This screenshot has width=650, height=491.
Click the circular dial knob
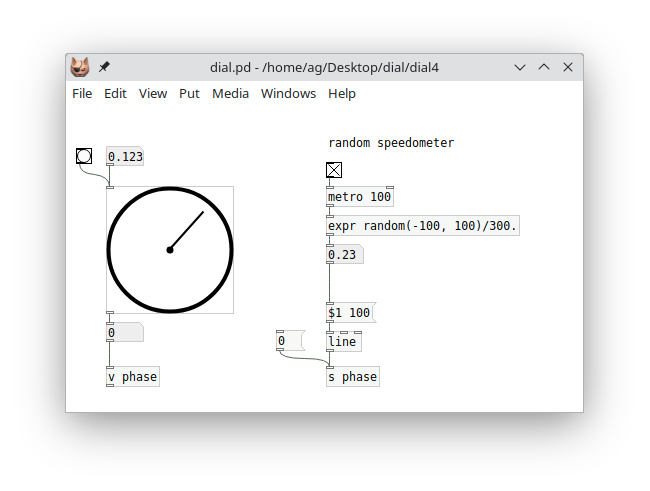point(170,250)
